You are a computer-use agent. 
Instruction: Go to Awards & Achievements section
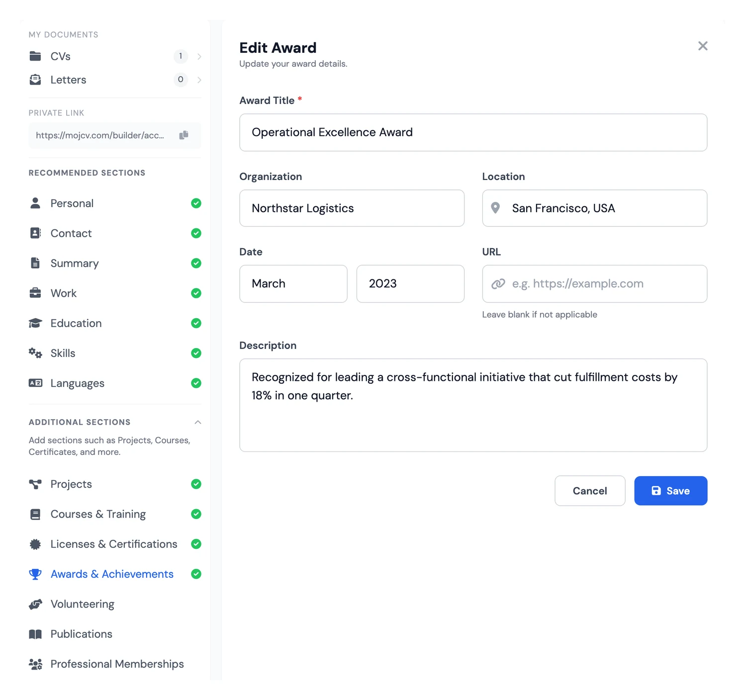coord(115,574)
